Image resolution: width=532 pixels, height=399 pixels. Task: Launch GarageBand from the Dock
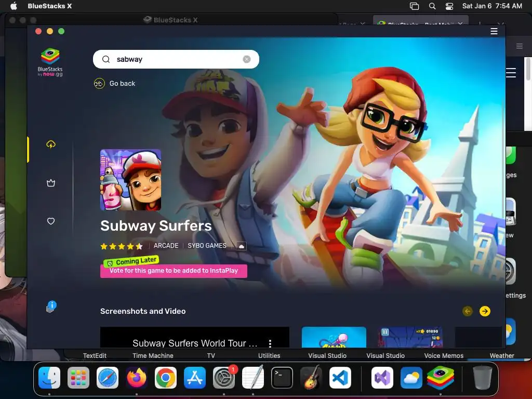pos(311,378)
